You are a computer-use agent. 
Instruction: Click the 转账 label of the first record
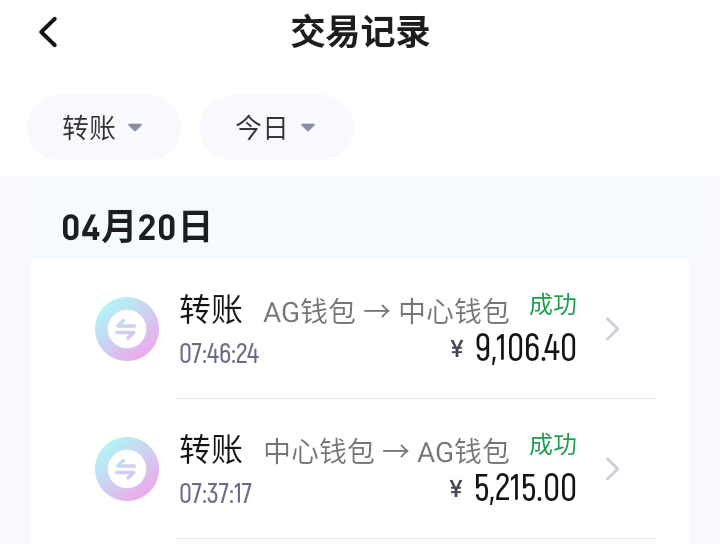coord(211,310)
